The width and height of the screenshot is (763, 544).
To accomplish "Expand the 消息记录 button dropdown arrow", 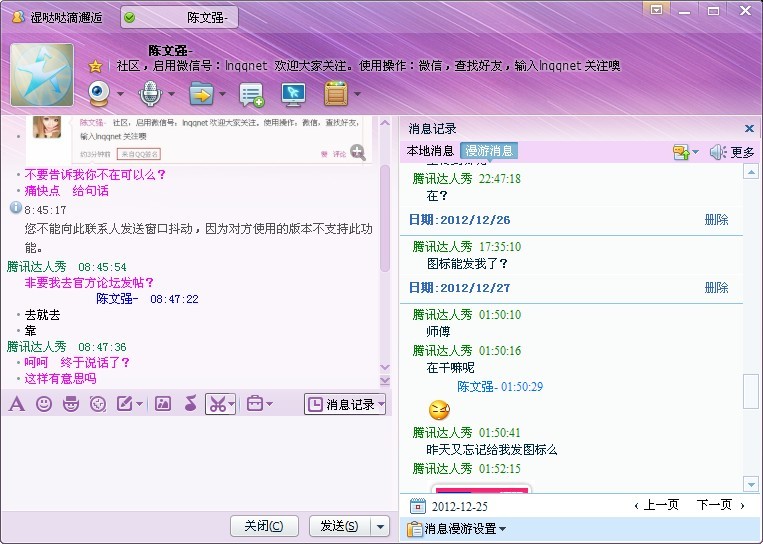I will 382,404.
